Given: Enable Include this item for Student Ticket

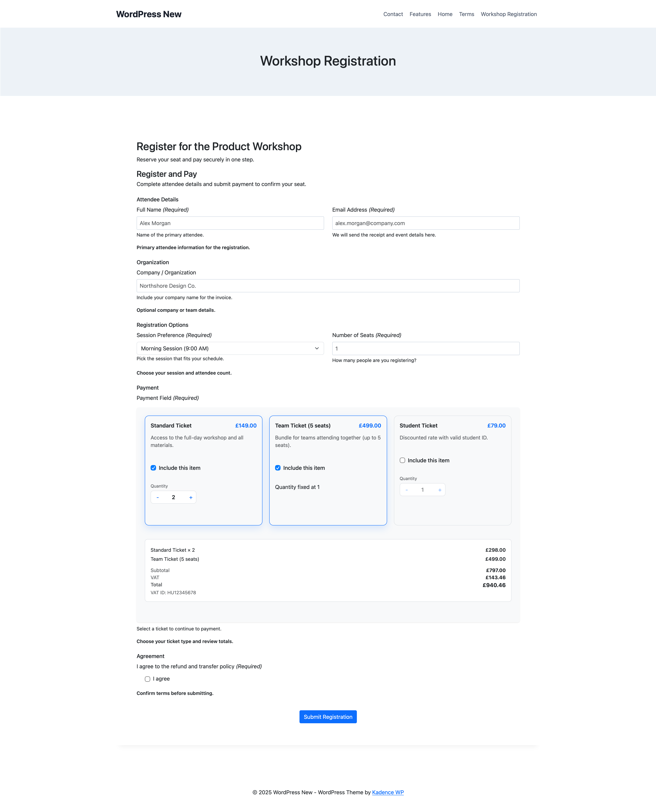Looking at the screenshot, I should [x=402, y=460].
